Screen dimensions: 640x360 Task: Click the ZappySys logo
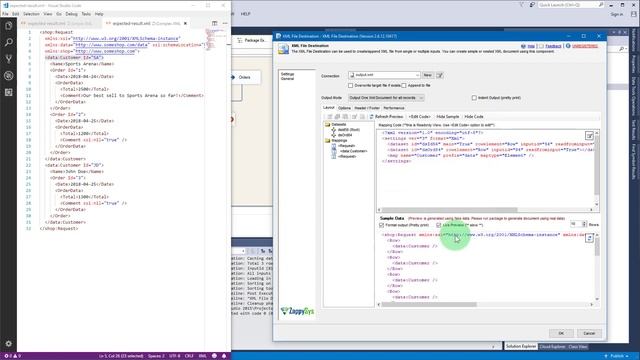pyautogui.click(x=298, y=311)
